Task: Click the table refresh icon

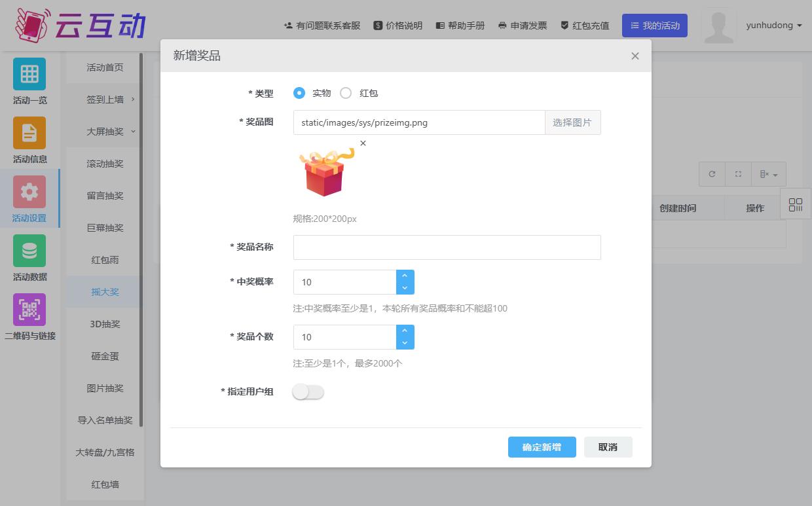Action: coord(712,174)
